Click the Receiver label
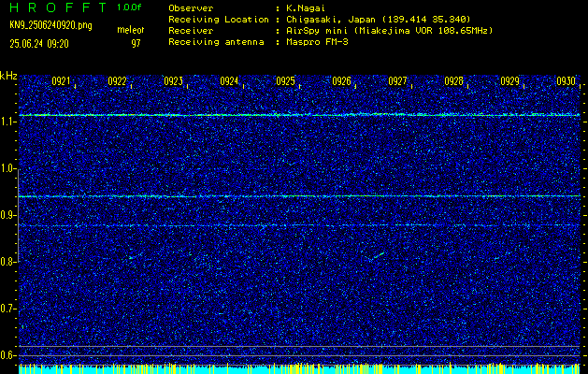Image resolution: width=588 pixels, height=374 pixels. 191,30
